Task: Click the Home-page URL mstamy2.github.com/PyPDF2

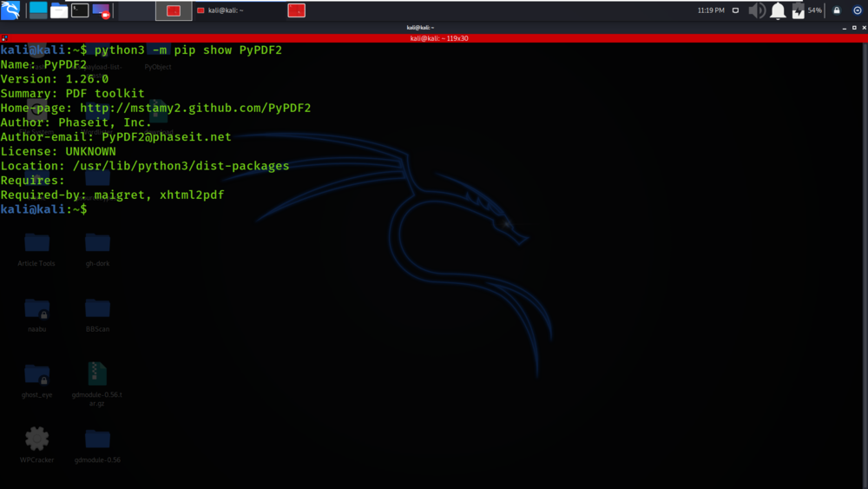Action: coord(195,108)
